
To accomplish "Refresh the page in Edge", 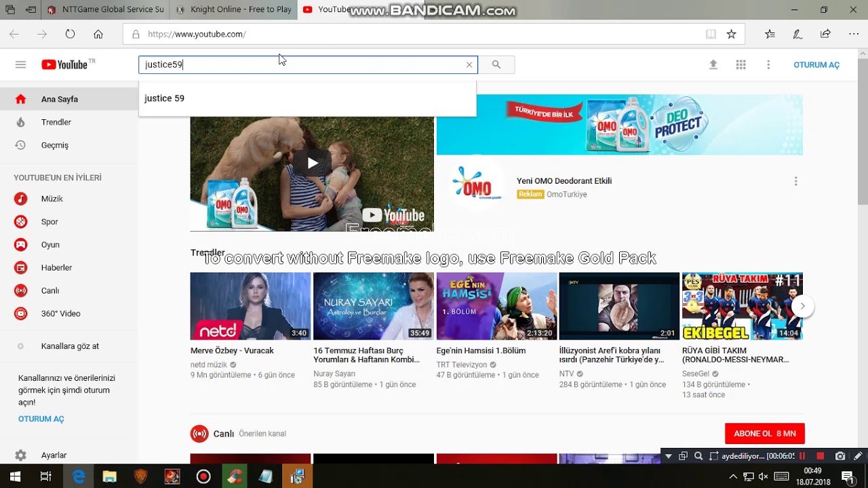I will [70, 34].
